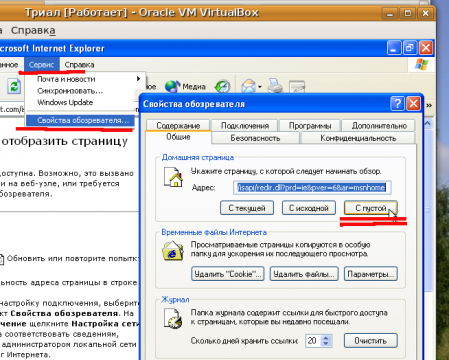The image size is (449, 360).
Task: Open the Mail icon dropdown arrow
Action: (260, 87)
